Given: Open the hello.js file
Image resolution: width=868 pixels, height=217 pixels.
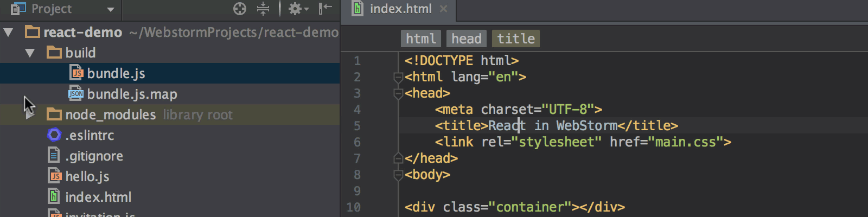Looking at the screenshot, I should [87, 176].
